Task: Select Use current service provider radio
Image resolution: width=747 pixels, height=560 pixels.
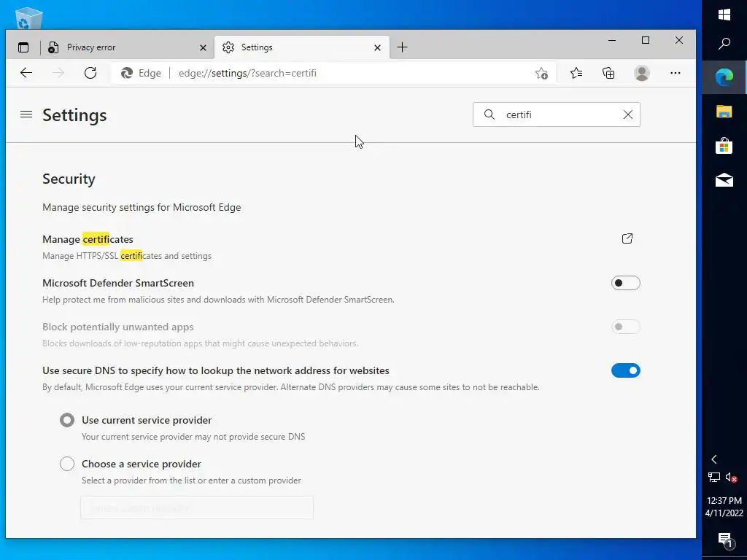Action: 67,420
